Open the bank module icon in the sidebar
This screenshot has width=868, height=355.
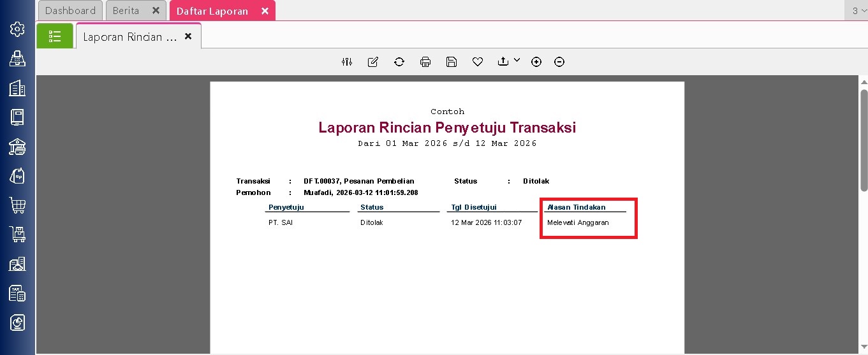[x=17, y=147]
